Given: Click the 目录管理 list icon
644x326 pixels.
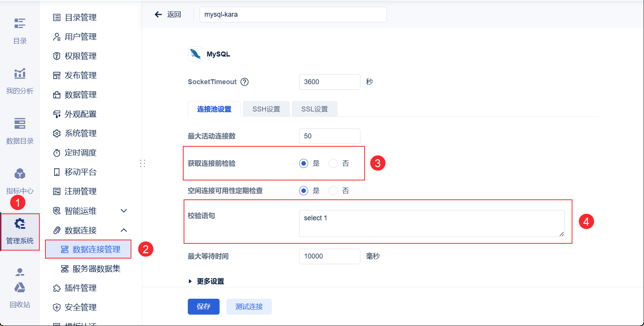Looking at the screenshot, I should (57, 17).
